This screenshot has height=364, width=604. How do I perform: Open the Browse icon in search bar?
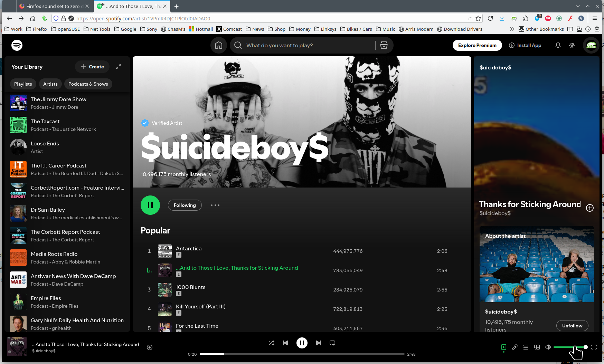coord(384,45)
